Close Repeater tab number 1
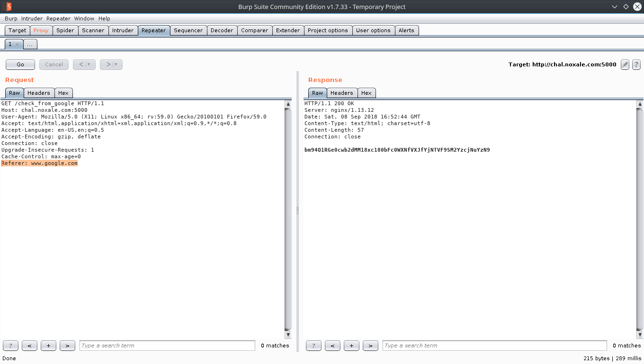 [x=18, y=44]
